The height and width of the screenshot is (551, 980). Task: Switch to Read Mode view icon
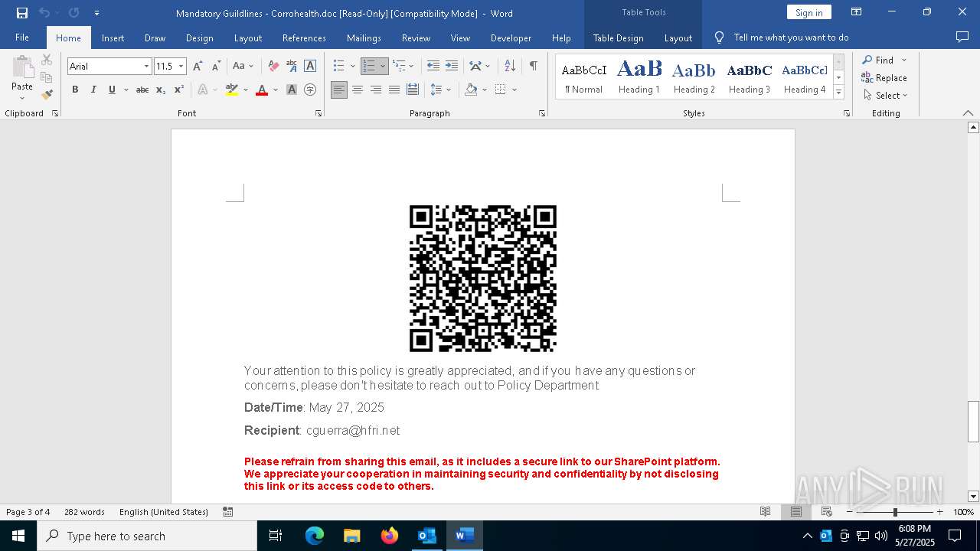click(x=765, y=512)
